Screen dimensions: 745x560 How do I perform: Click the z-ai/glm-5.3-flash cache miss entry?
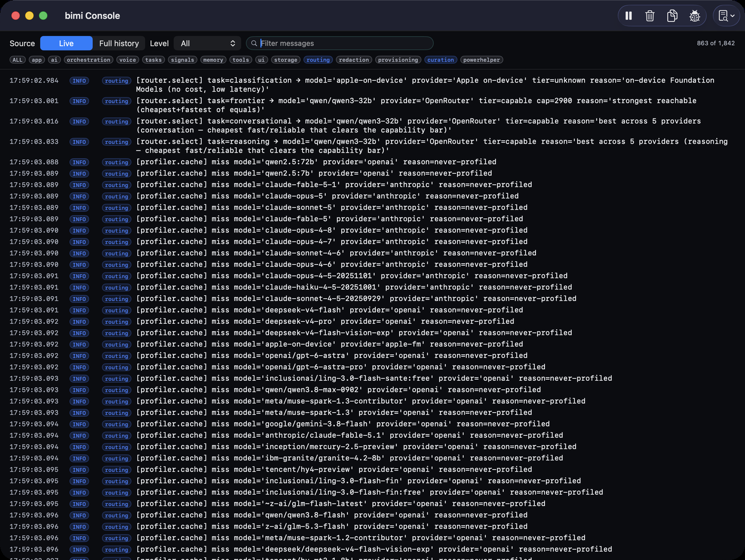coord(372,526)
